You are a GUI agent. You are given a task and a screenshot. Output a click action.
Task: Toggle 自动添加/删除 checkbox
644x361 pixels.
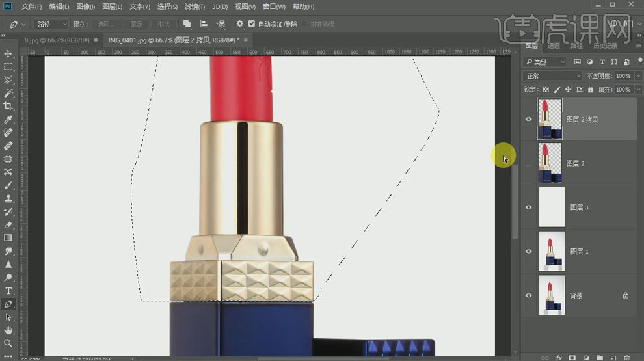252,24
